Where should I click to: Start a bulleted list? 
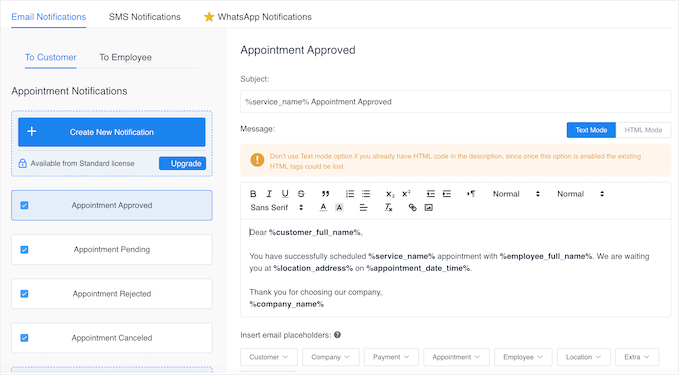[x=366, y=194]
